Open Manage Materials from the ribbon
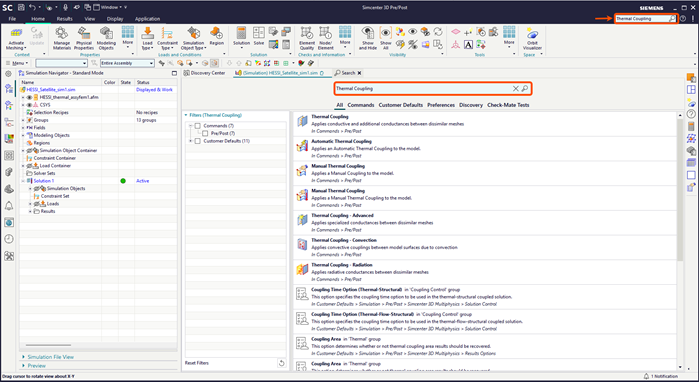Image resolution: width=699 pixels, height=382 pixels. pos(62,34)
